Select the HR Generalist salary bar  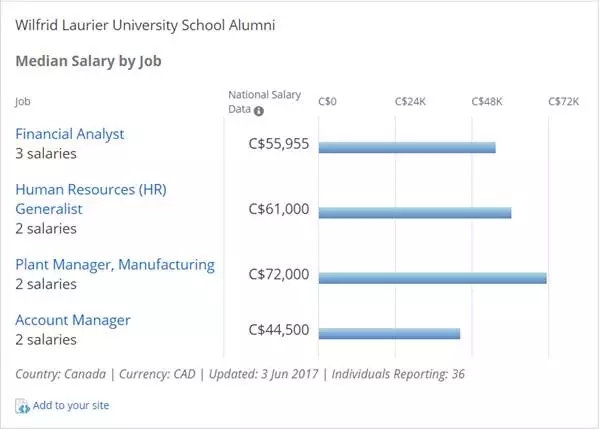[x=415, y=212]
